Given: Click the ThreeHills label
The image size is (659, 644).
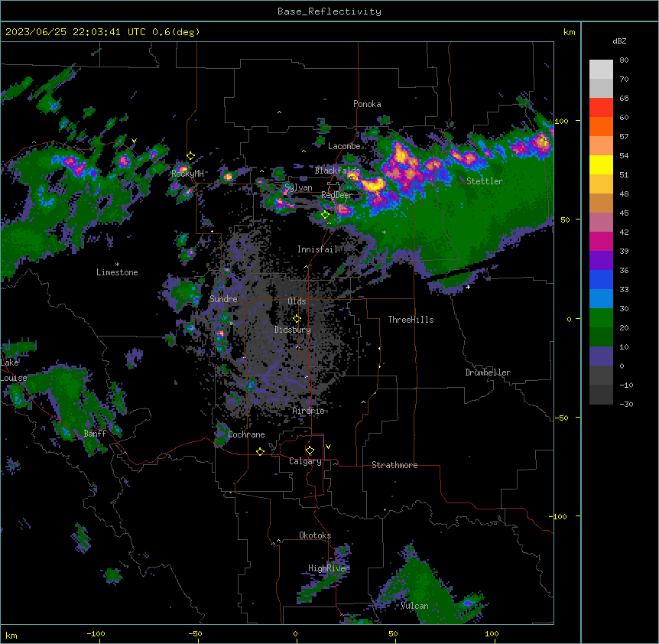Looking at the screenshot, I should (x=411, y=320).
